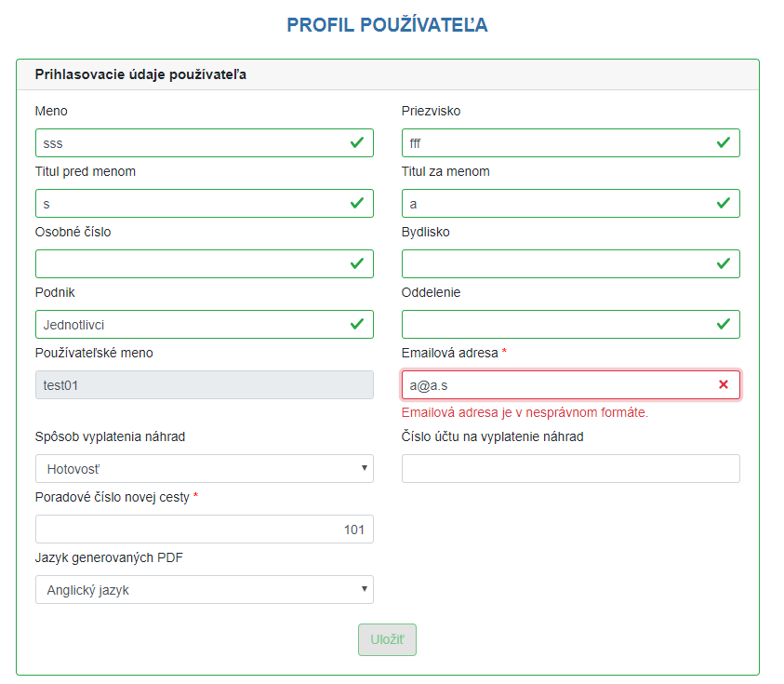Click Poradové číslo novej cesty field
784x684 pixels.
click(205, 530)
